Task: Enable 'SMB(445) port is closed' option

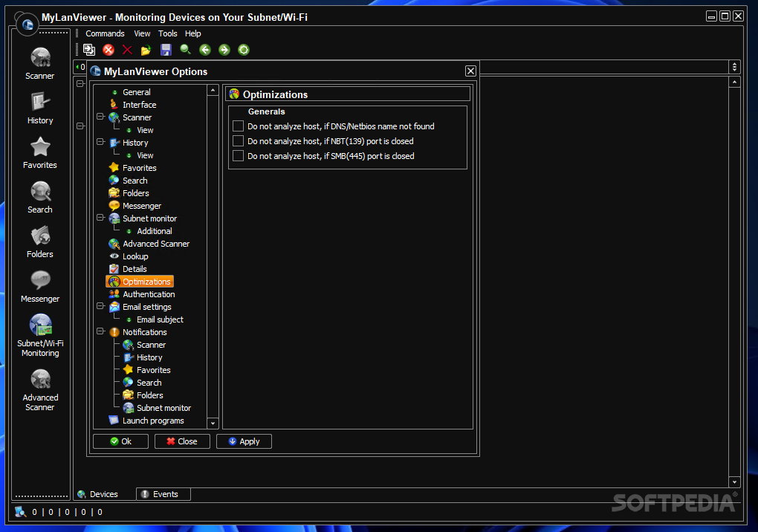Action: click(238, 156)
